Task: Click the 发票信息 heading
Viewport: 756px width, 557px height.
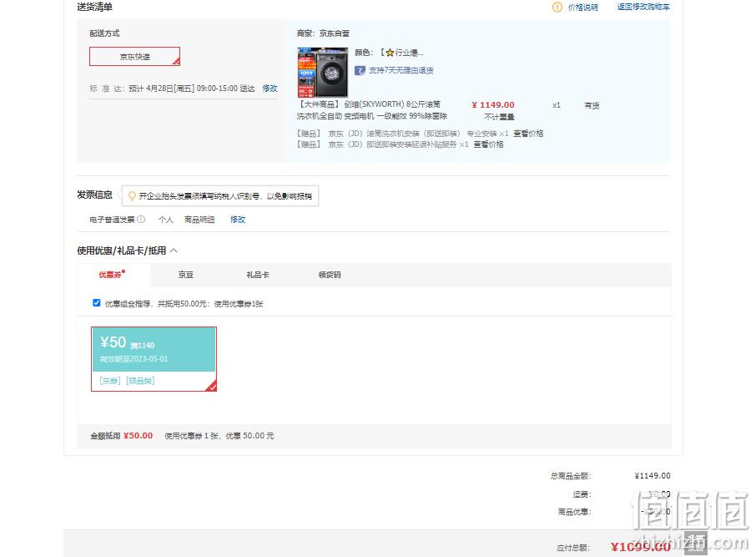Action: pos(94,195)
